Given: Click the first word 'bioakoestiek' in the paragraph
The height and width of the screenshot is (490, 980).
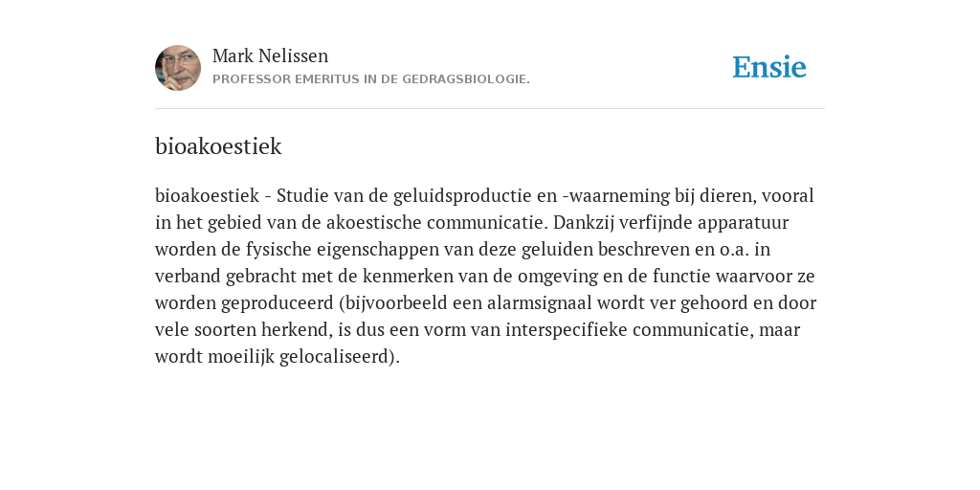Looking at the screenshot, I should 207,195.
